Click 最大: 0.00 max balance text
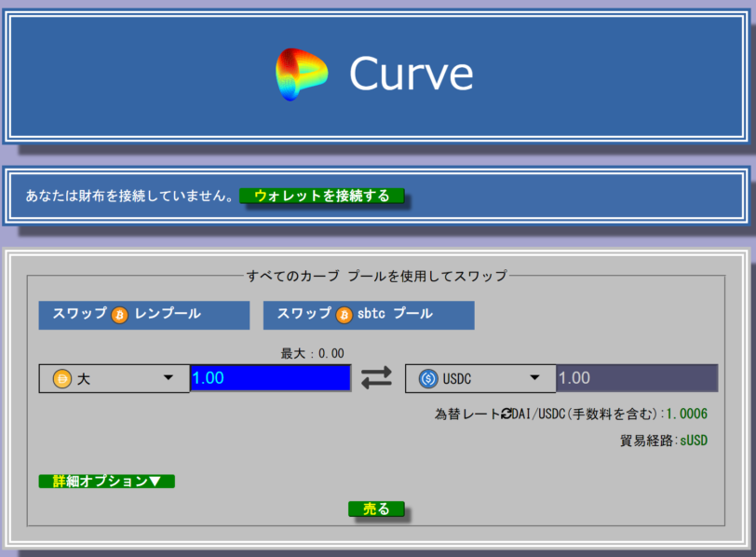This screenshot has width=756, height=557. pos(313,354)
